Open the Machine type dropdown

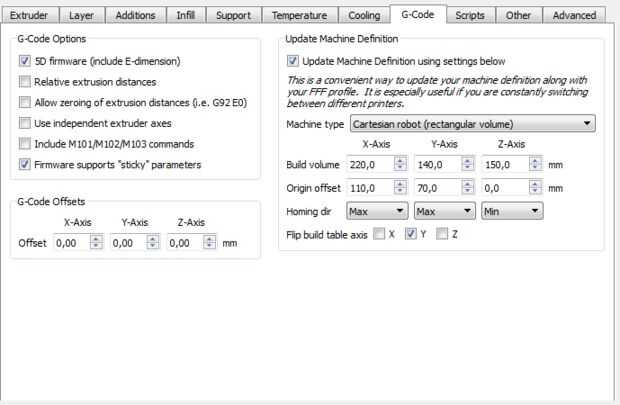pyautogui.click(x=473, y=124)
